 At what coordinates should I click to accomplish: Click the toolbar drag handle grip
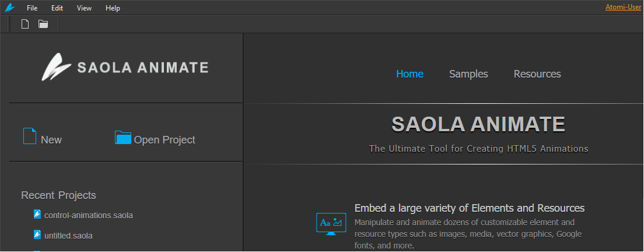tap(10, 24)
